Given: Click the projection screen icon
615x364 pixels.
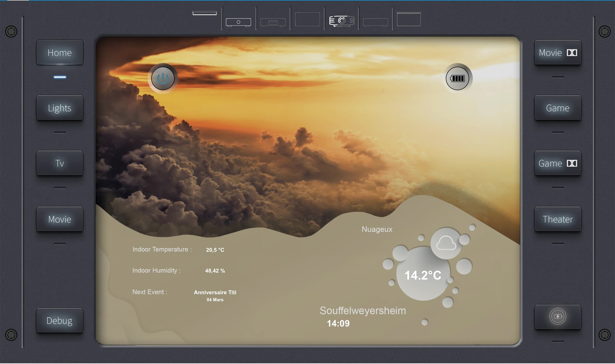Looking at the screenshot, I should pyautogui.click(x=409, y=19).
